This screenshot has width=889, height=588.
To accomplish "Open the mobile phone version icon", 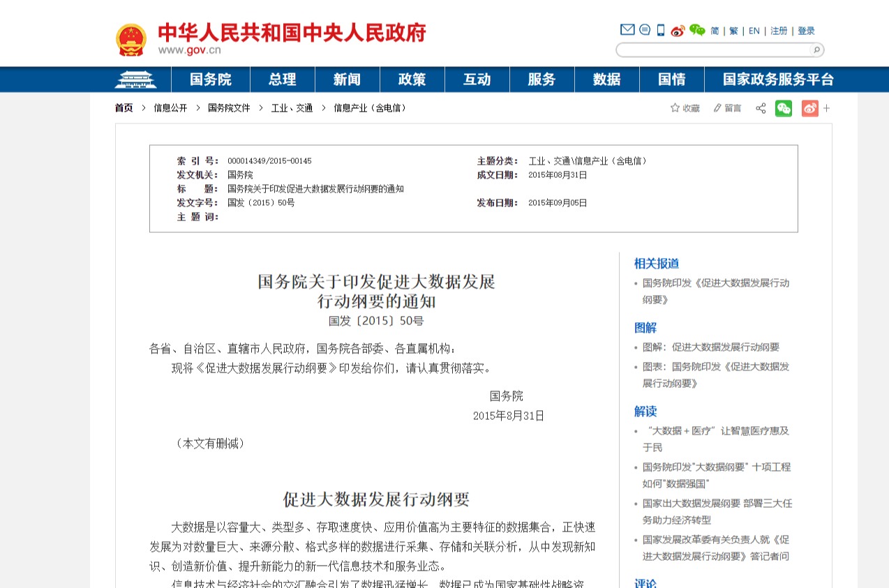I will tap(661, 30).
